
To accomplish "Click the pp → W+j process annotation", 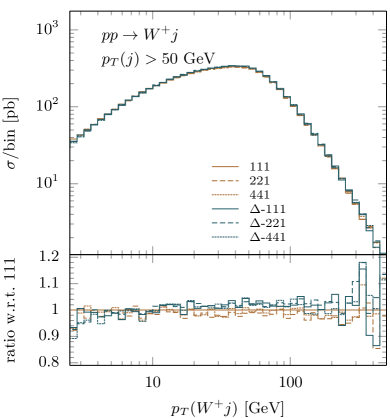I will [x=140, y=35].
